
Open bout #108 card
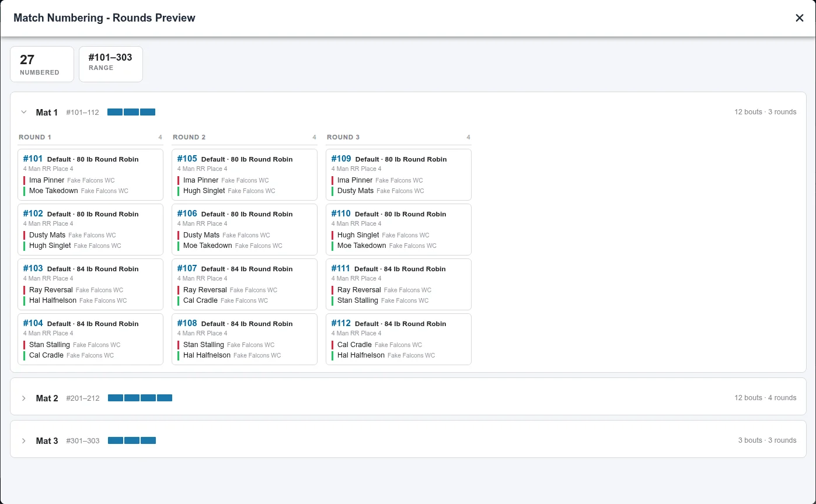245,339
